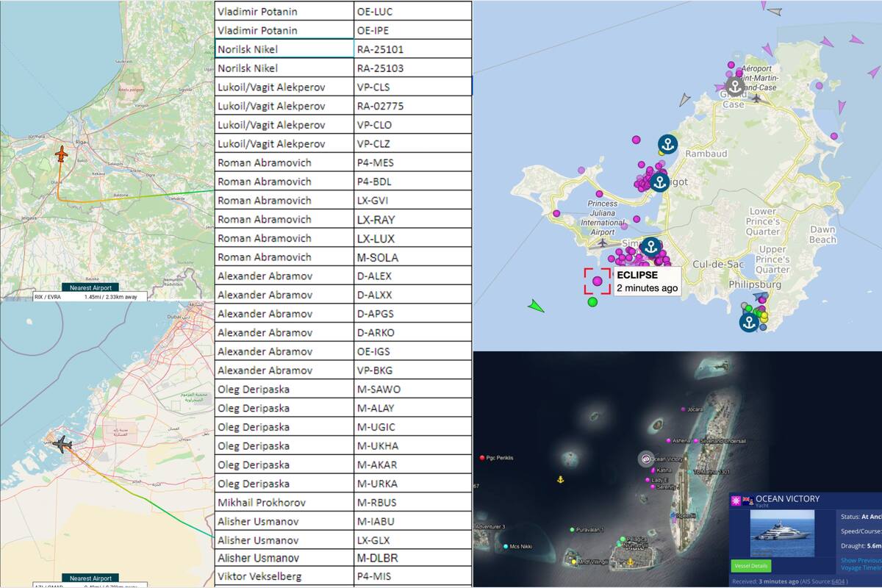Viewport: 882px width, 588px height.
Task: Select the D-ALEX registration cell
Action: (413, 276)
